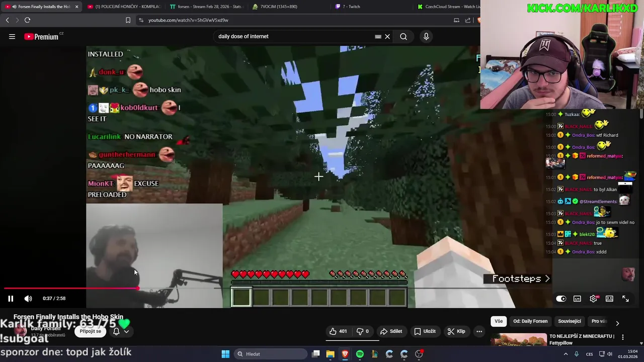This screenshot has height=362, width=644.
Task: Go forward in the browser
Action: 17,20
